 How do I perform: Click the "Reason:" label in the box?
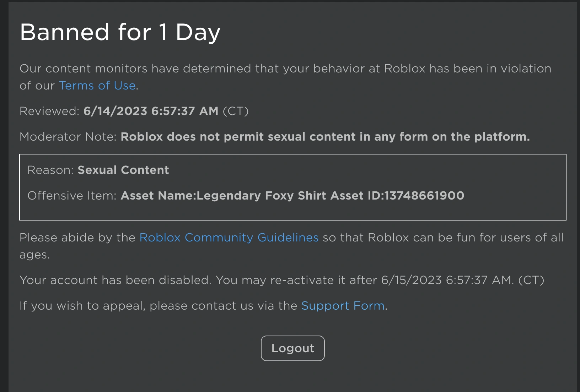click(x=50, y=170)
